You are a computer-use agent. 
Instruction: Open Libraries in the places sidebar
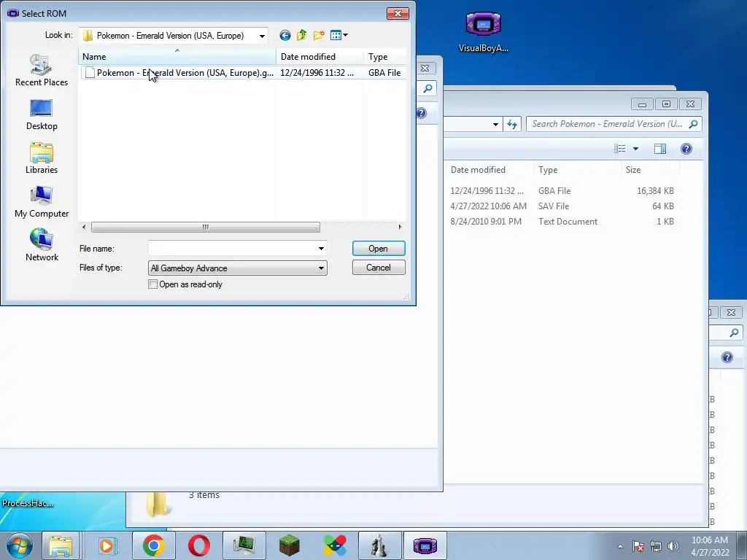(42, 158)
